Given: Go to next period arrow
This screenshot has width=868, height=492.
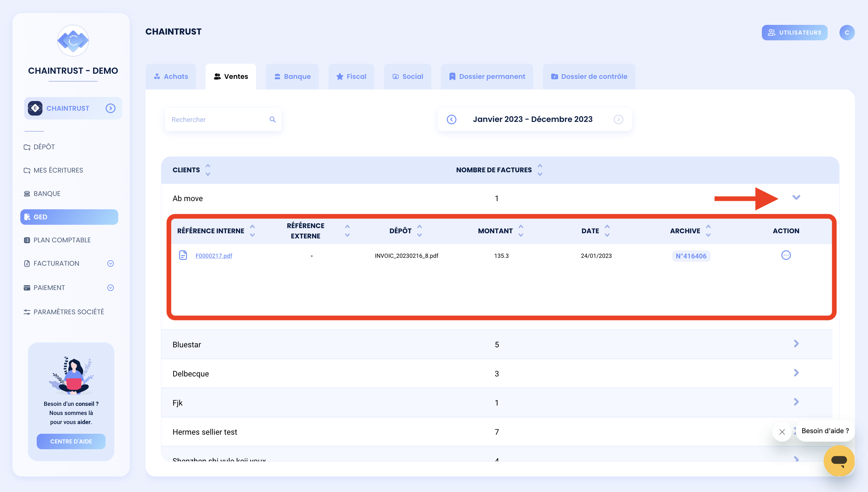Looking at the screenshot, I should pos(618,119).
